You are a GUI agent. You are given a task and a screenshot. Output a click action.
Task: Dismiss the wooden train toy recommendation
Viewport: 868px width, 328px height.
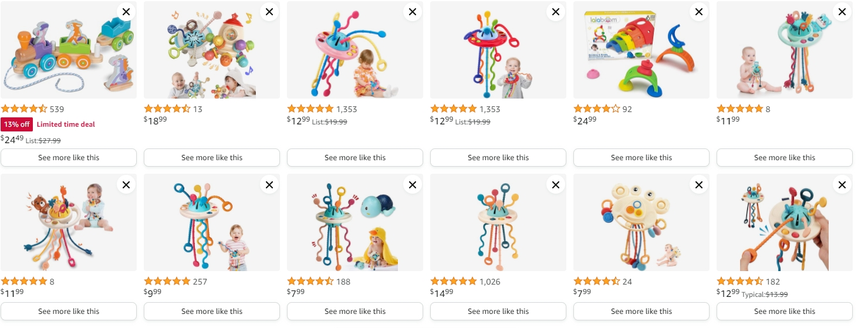click(x=126, y=12)
